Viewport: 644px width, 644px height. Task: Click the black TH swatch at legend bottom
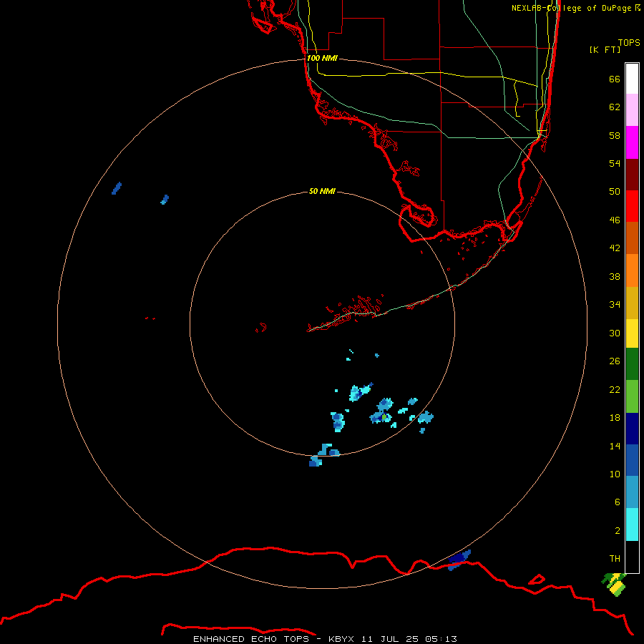click(632, 557)
